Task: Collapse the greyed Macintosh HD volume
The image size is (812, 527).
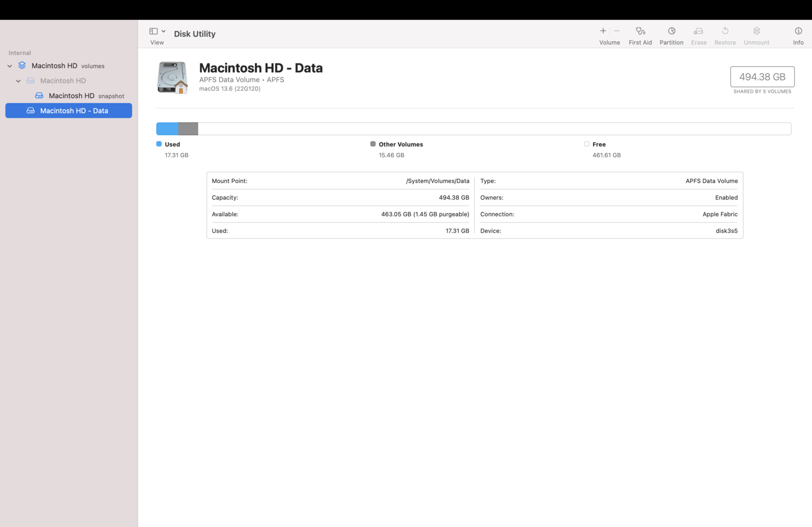Action: tap(18, 81)
